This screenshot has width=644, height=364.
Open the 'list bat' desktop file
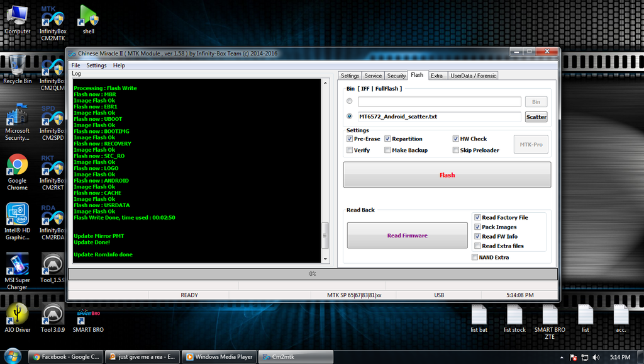click(x=479, y=319)
